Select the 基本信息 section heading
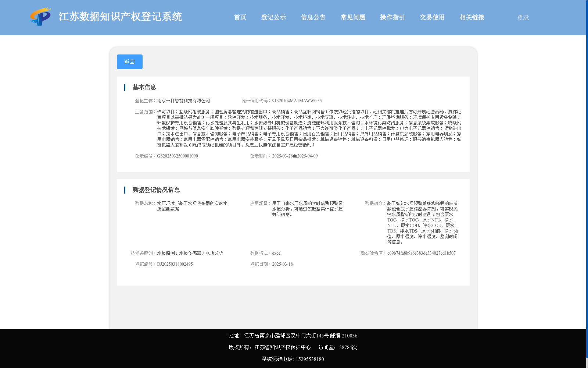 click(x=144, y=87)
